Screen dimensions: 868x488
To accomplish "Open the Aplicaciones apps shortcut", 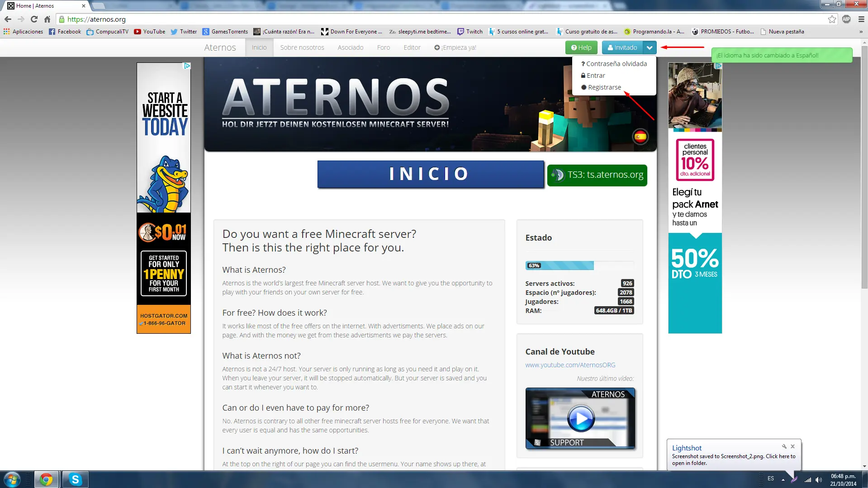I will point(23,32).
